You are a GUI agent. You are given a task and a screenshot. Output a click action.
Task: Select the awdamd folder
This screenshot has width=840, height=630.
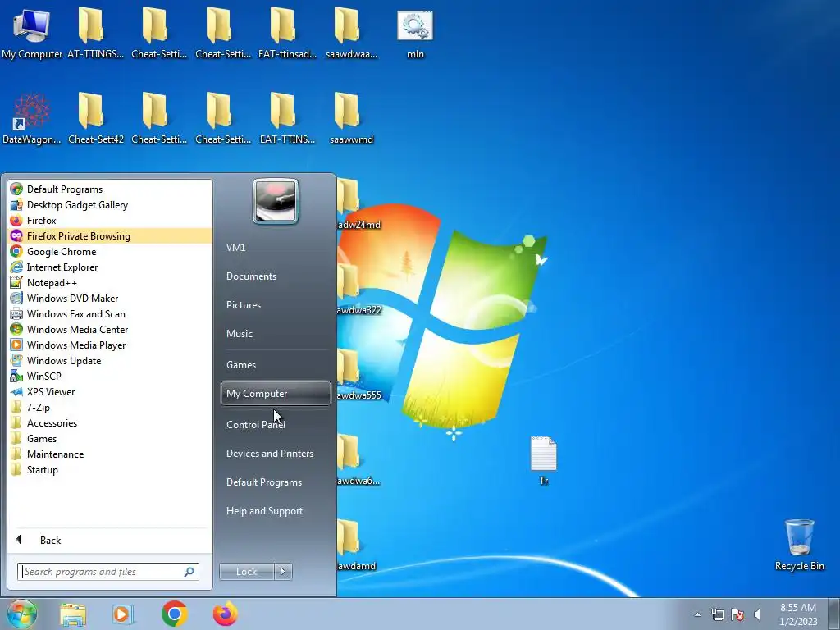[356, 546]
